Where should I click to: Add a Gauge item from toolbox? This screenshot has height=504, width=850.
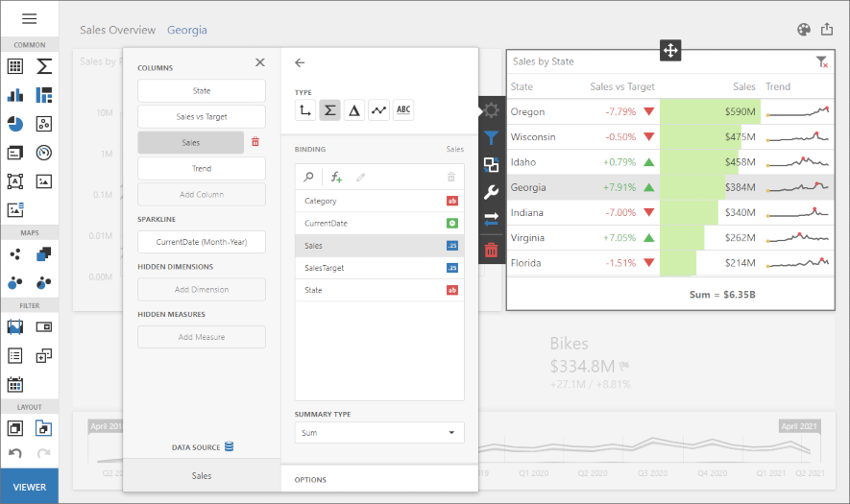[x=44, y=153]
